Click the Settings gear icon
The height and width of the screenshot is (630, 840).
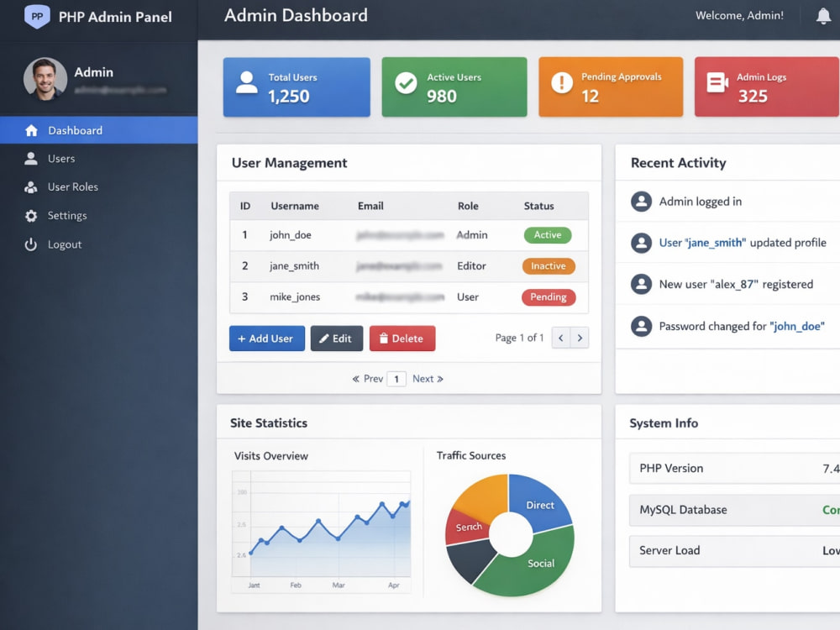31,216
